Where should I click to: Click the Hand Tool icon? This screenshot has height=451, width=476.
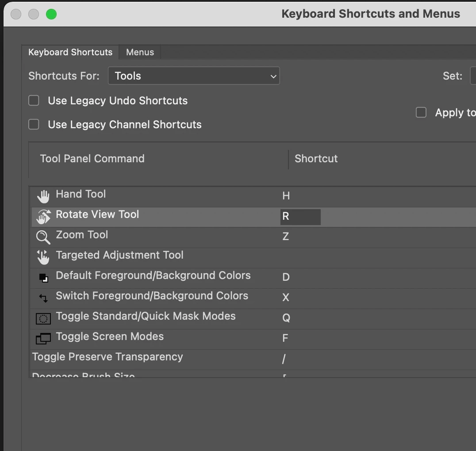point(43,196)
